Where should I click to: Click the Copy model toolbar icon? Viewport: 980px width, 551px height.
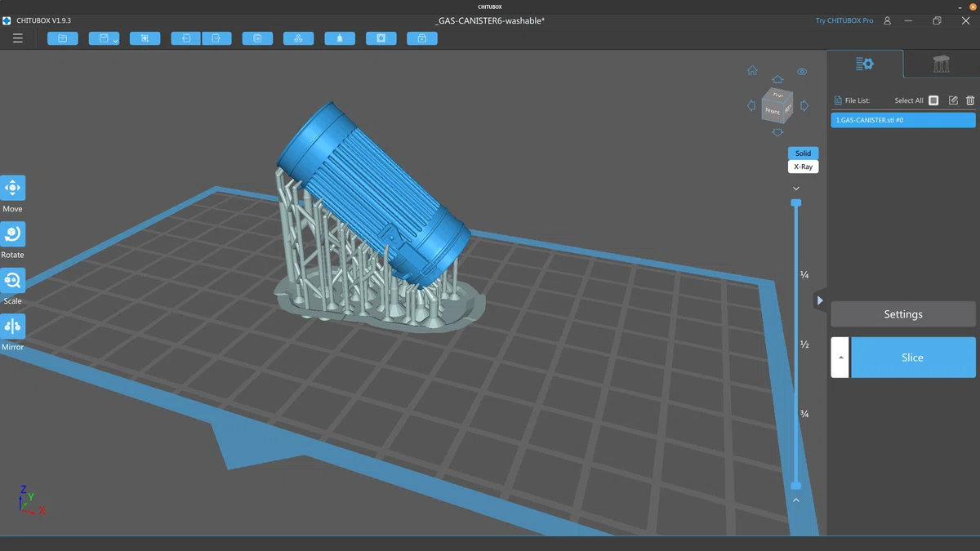[x=257, y=38]
